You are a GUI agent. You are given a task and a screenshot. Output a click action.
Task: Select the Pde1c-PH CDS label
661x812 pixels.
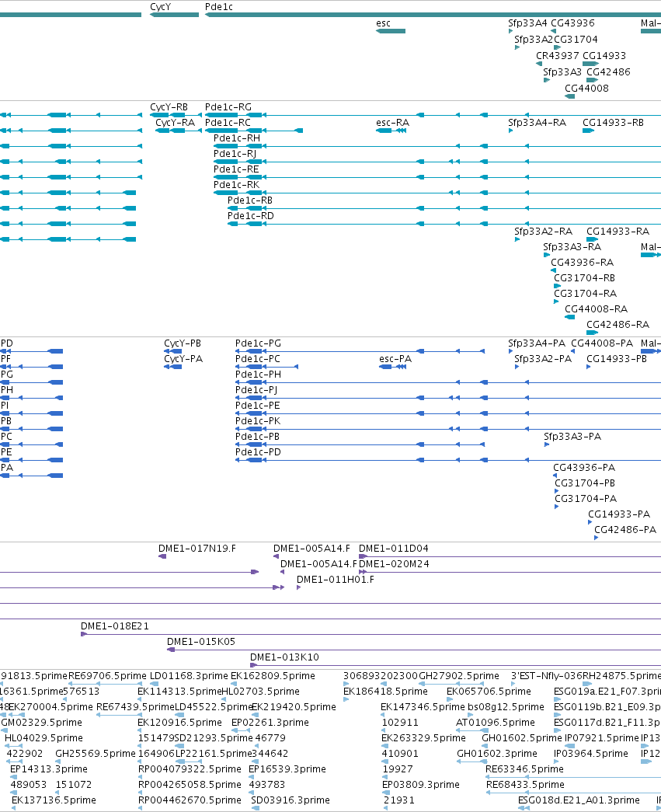pyautogui.click(x=258, y=375)
